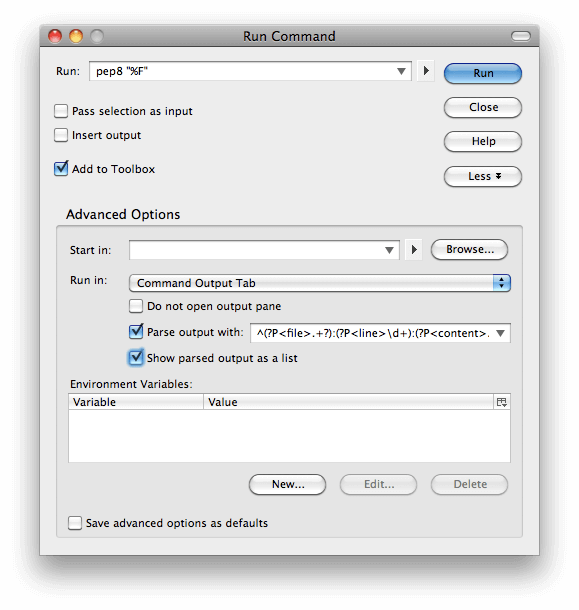Viewport: 579px width, 610px height.
Task: Expand the Start in directory dropdown
Action: coord(389,250)
